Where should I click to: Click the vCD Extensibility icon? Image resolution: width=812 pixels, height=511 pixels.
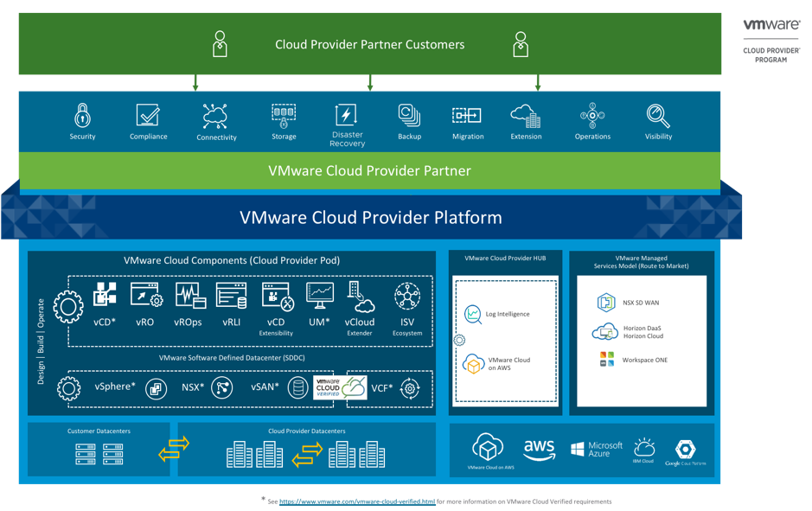coord(278,297)
